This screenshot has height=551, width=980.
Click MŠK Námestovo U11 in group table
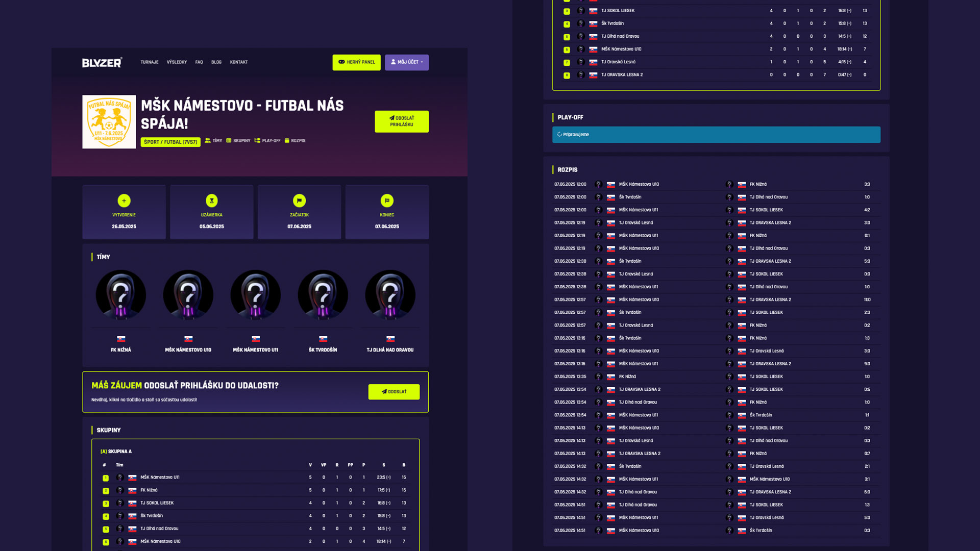click(160, 478)
